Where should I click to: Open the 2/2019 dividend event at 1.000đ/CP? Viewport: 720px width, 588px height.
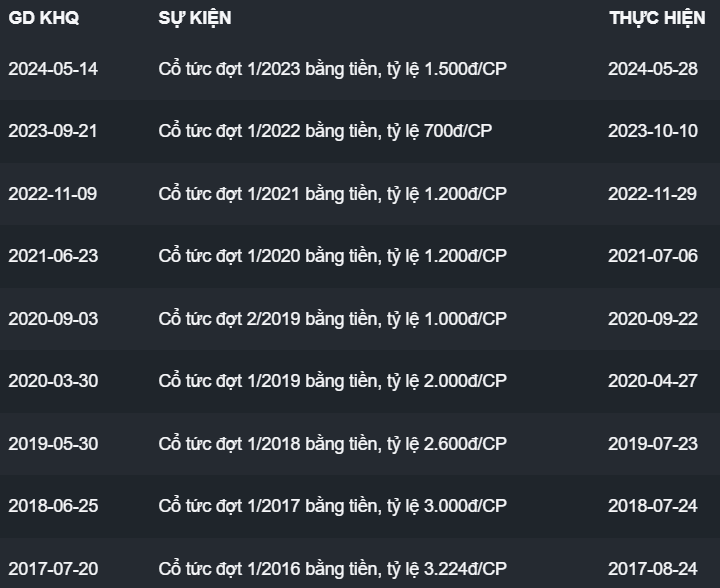click(332, 319)
